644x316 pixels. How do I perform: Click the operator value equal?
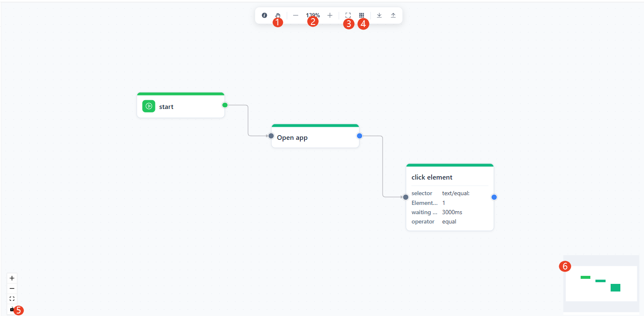tap(449, 221)
